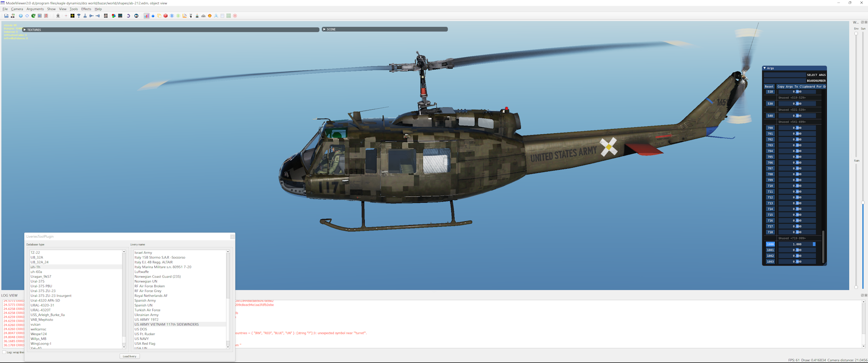Image resolution: width=868 pixels, height=363 pixels.
Task: Click the solid blue sphere toolbar icon
Action: coord(21,16)
